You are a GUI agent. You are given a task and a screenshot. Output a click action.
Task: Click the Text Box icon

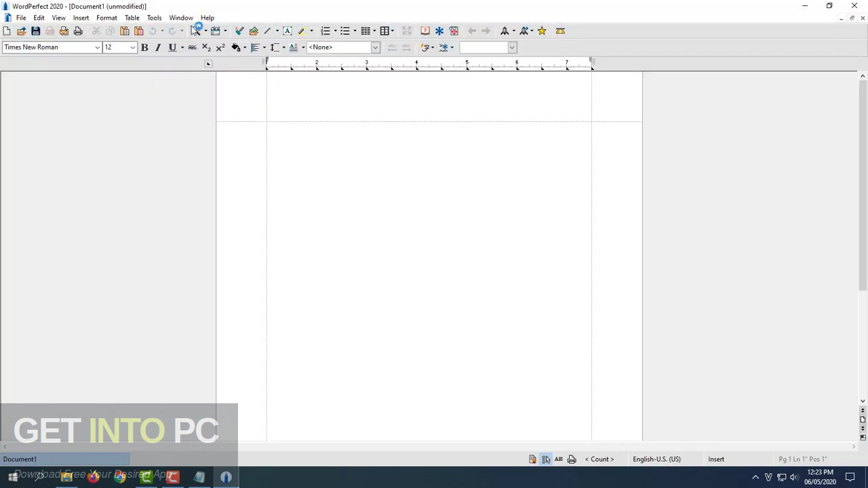[288, 31]
